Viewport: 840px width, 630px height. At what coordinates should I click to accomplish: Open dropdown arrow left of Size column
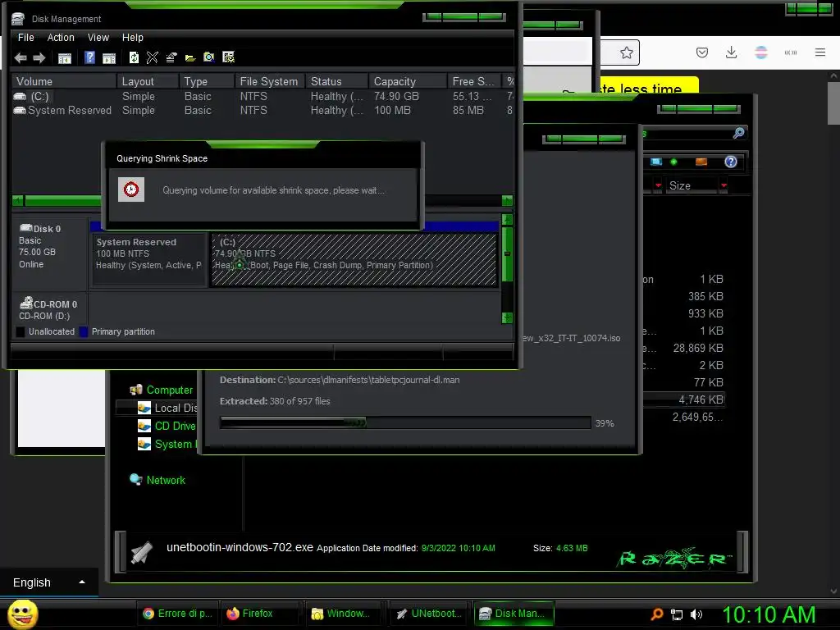(658, 185)
